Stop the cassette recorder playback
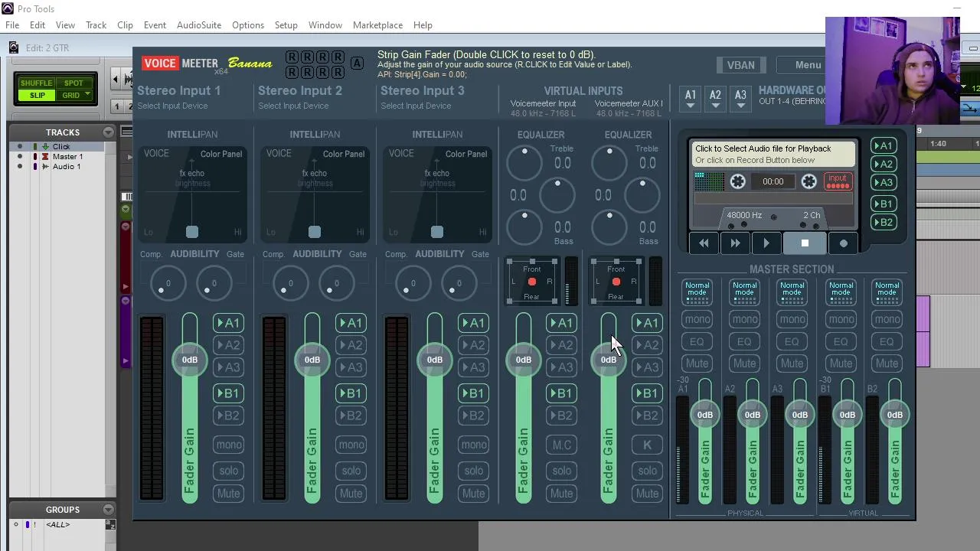Image resolution: width=980 pixels, height=551 pixels. coord(805,243)
